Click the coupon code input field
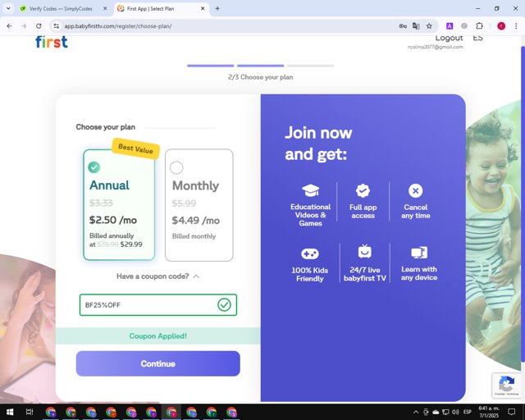 [x=158, y=305]
